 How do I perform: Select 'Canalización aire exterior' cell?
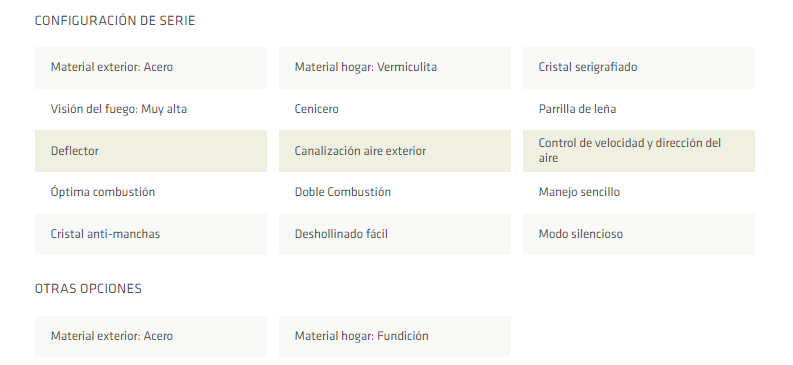pyautogui.click(x=394, y=151)
